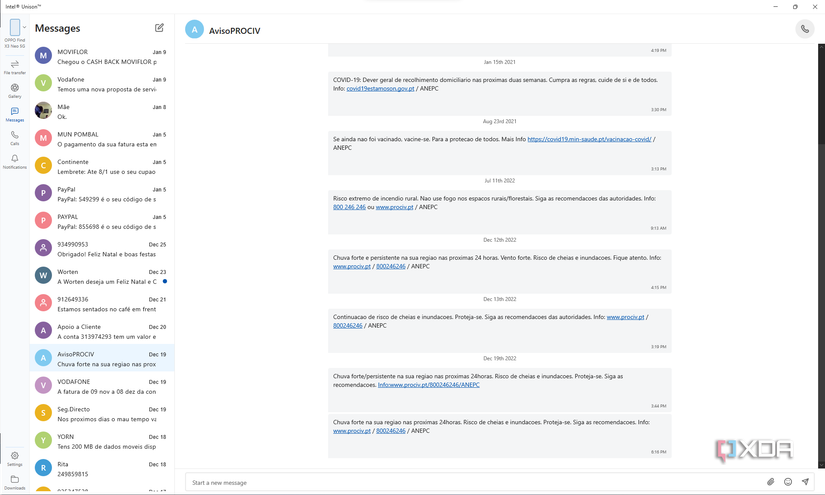Open the Downloads folder

[14, 482]
